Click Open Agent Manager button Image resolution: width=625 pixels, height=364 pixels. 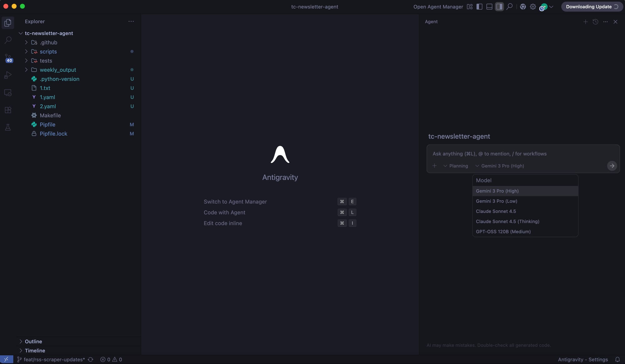click(x=438, y=7)
